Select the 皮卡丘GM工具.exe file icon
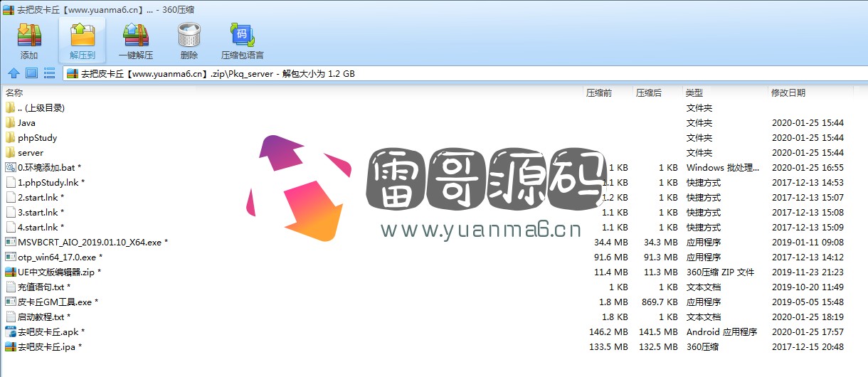 [10, 302]
